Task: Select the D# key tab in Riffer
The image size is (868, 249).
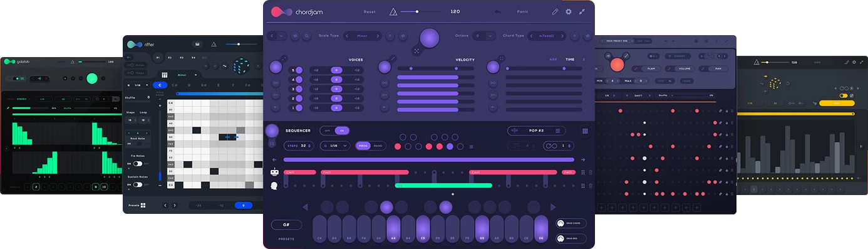Action: tap(203, 85)
